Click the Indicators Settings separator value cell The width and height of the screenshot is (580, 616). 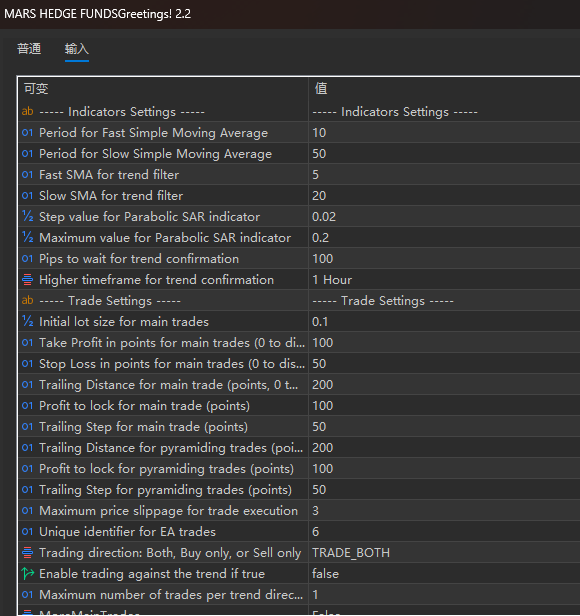tap(444, 112)
